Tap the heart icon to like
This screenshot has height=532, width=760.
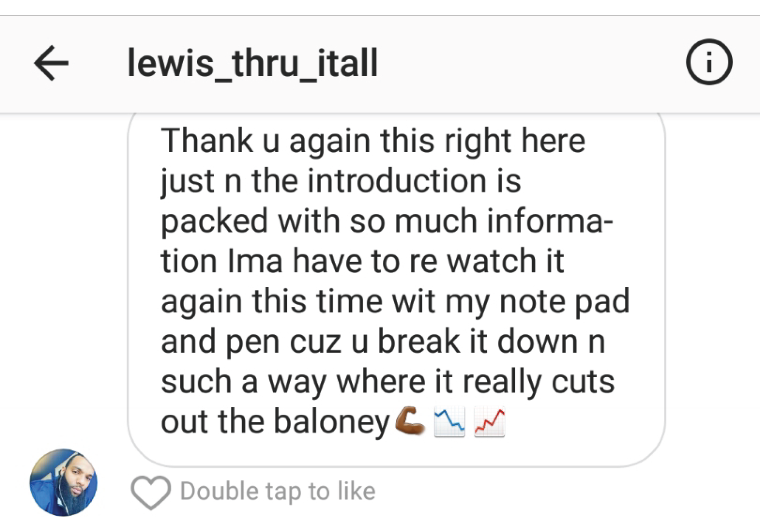pos(151,492)
